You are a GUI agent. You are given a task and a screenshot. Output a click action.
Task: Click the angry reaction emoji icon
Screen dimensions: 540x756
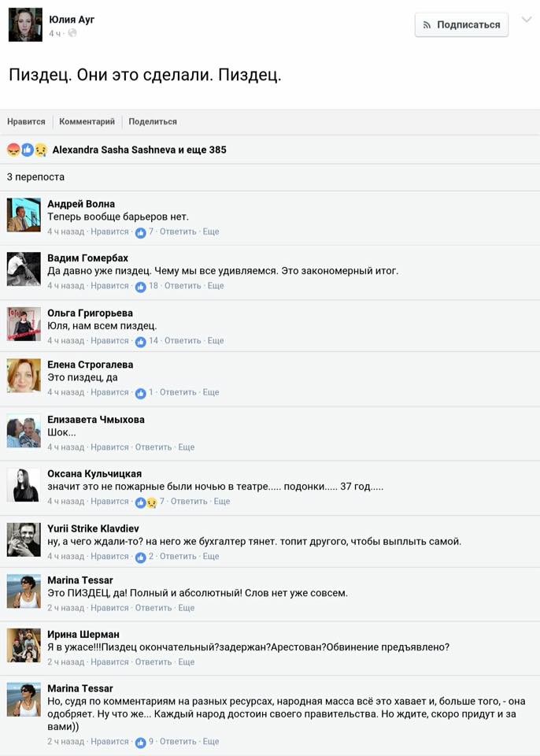[13, 150]
